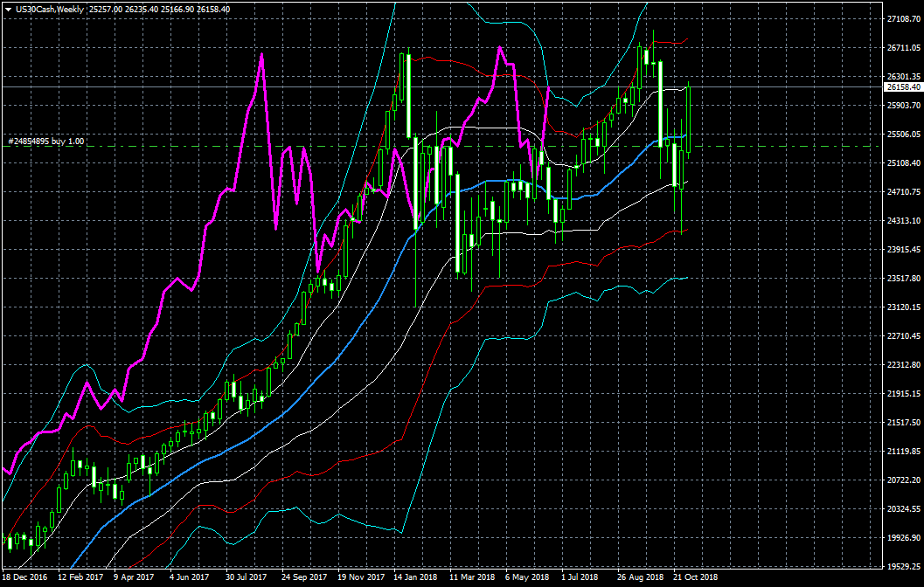This screenshot has height=587, width=924.
Task: Click the triangle icon beside US30Cash title
Action: click(7, 9)
